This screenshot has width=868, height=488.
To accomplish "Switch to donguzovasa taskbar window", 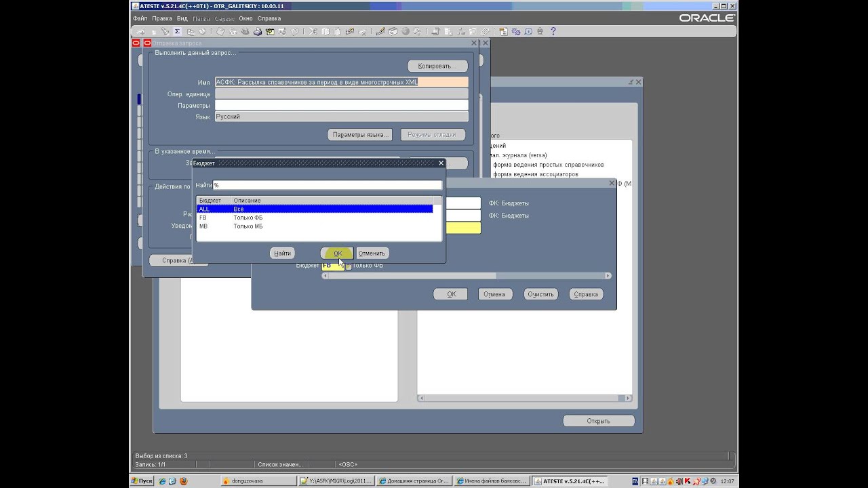I will (x=258, y=481).
